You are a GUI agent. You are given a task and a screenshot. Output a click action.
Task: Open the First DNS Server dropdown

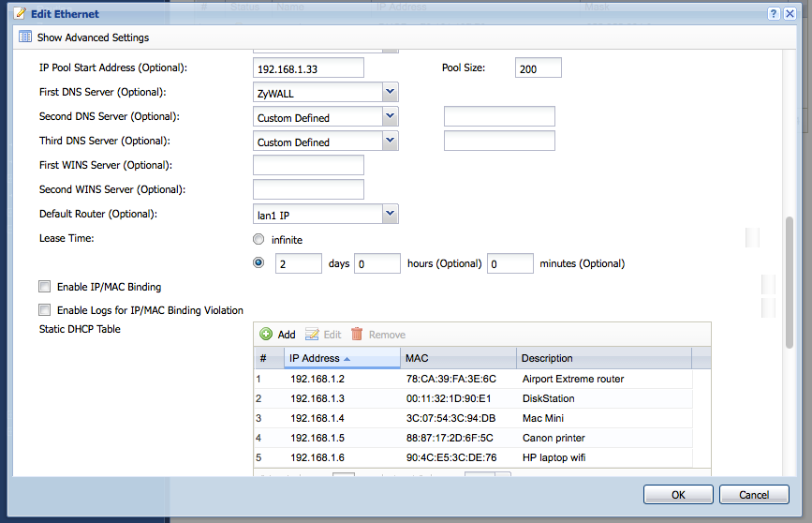click(391, 92)
